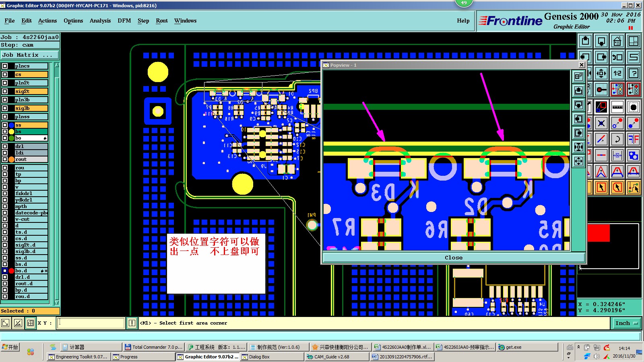
Task: Open the Analysis menu
Action: (x=100, y=21)
